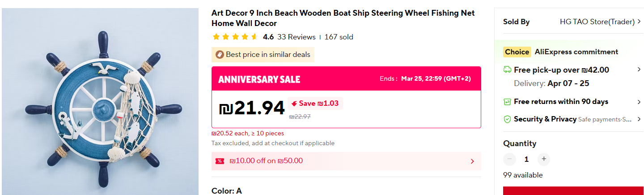Click the Security & Privacy shield icon
Screen dimensions: 644x195
pos(507,119)
